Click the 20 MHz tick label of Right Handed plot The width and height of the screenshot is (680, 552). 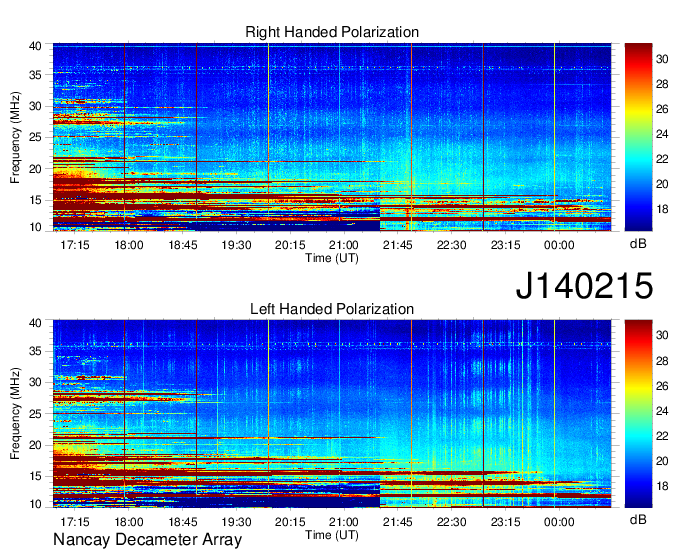coord(35,169)
